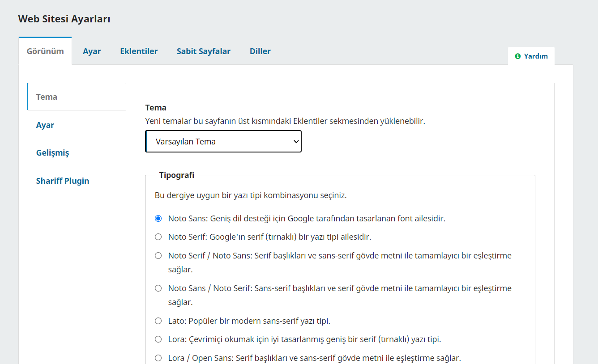
Task: Pick the Noto Sans / Noto Serif option
Action: (x=158, y=288)
